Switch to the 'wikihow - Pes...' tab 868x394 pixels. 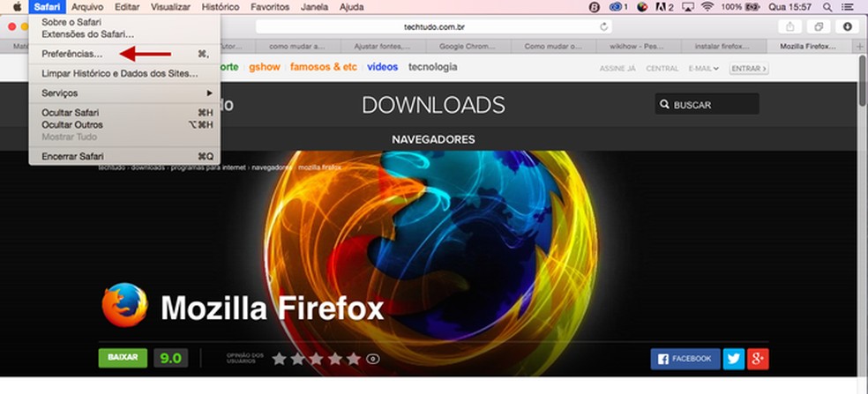point(640,47)
